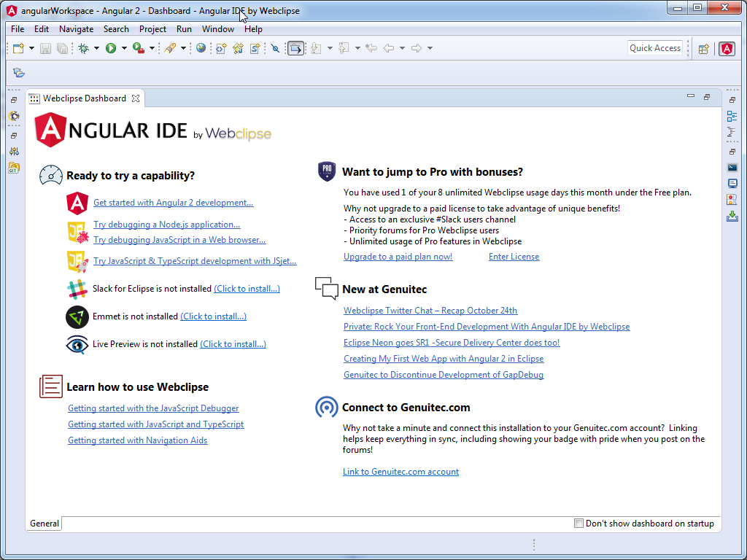Expand the External Tools dropdown arrow

[152, 48]
